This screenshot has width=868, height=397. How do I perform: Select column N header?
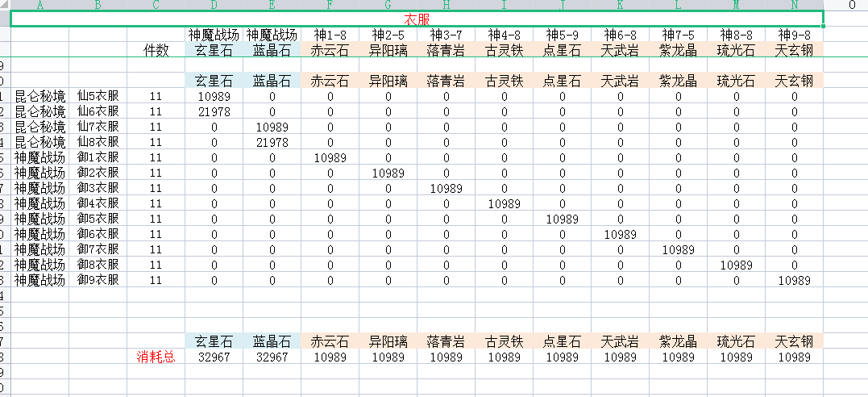coord(795,4)
